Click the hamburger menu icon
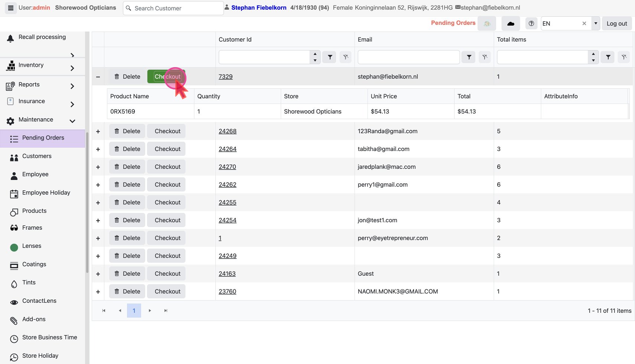The width and height of the screenshot is (635, 364). point(10,8)
